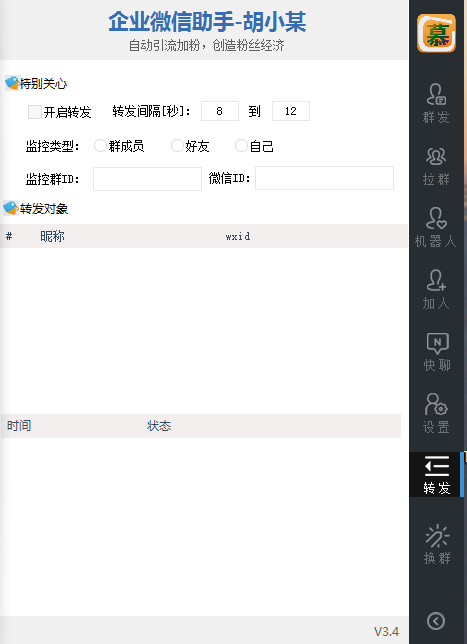Collapse the sidebar with the circled arrow
Image resolution: width=467 pixels, height=644 pixels.
(x=436, y=621)
